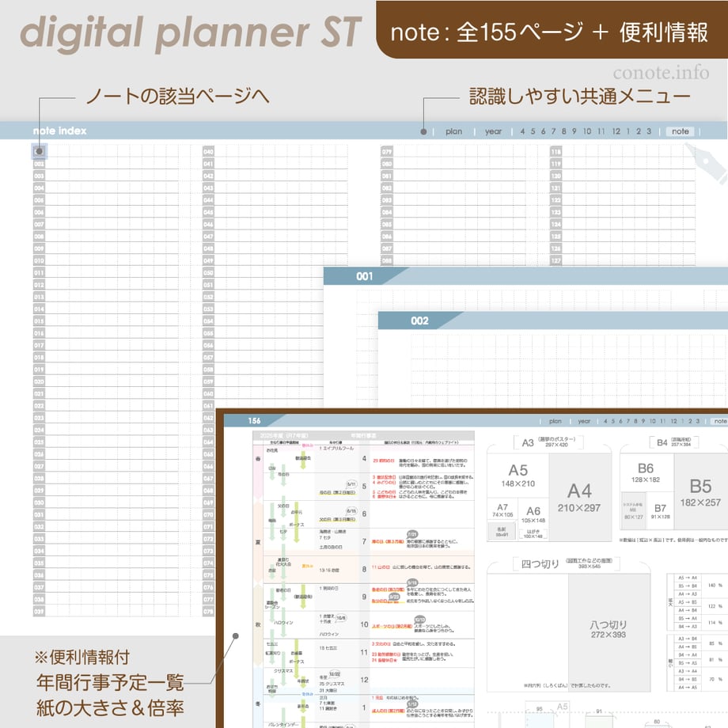Jump to month 10 in note index menu

[x=587, y=131]
